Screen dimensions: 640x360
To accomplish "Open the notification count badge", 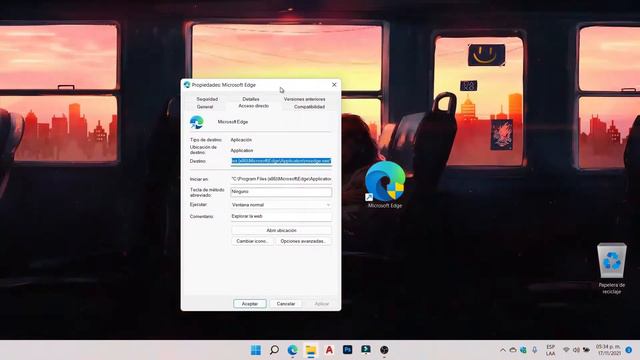I will click(629, 350).
